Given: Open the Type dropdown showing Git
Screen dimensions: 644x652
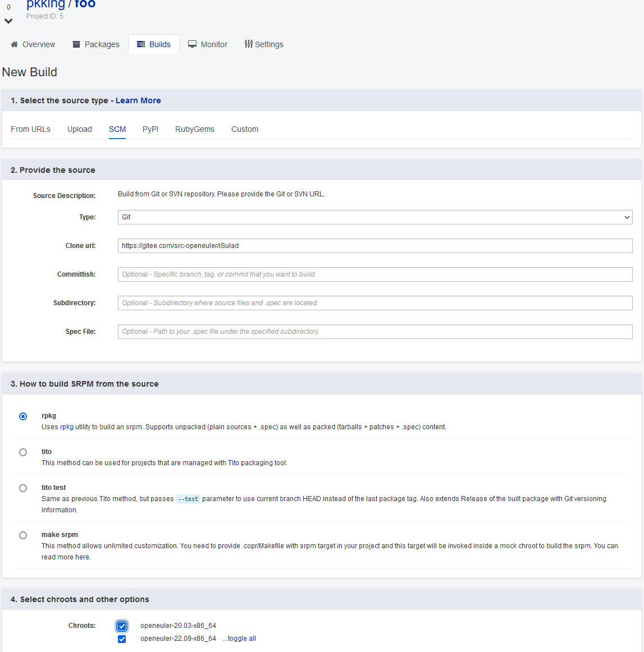Looking at the screenshot, I should click(374, 217).
